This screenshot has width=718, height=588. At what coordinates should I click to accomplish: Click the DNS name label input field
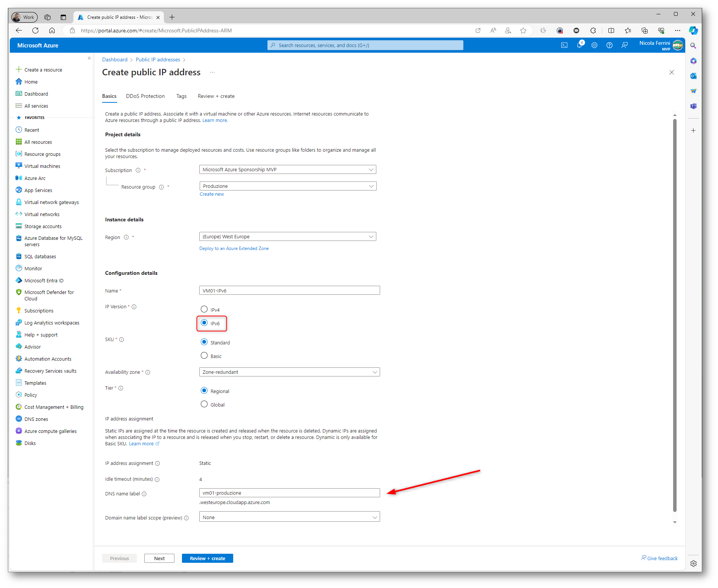coord(289,493)
